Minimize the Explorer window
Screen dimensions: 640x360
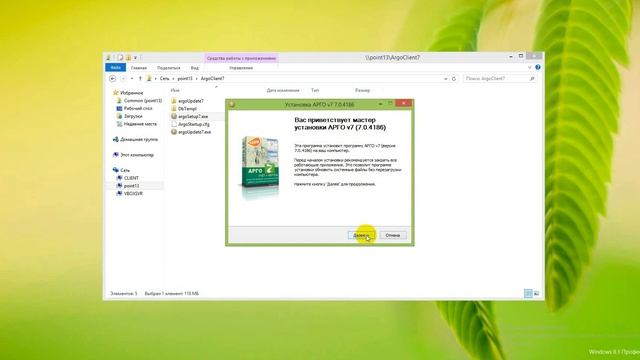point(511,57)
